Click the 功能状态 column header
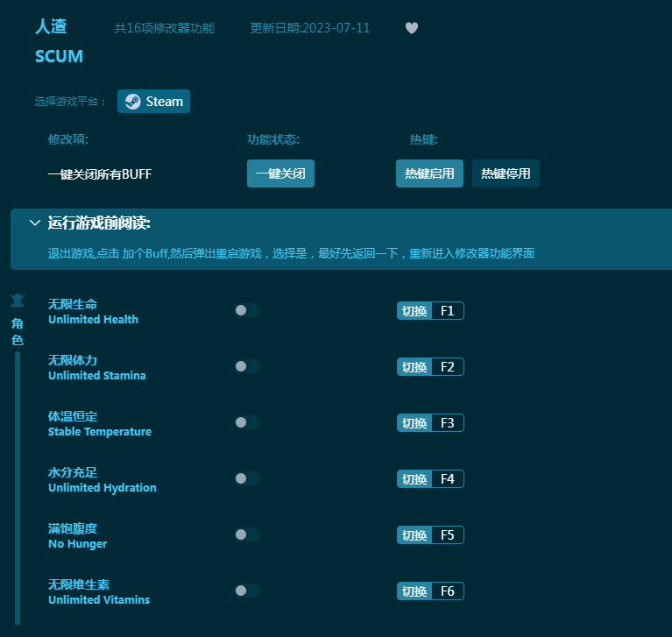The image size is (672, 637). [273, 139]
